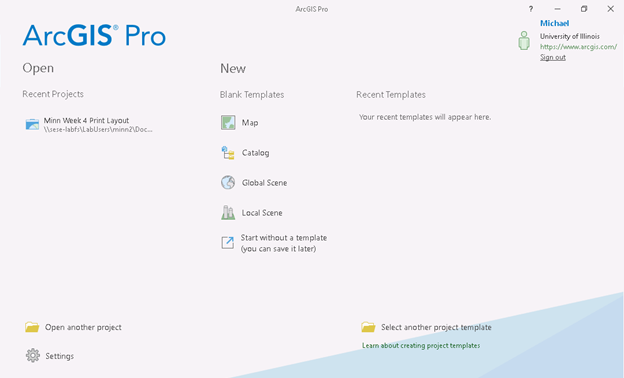
Task: Click the Map template icon
Action: [x=228, y=123]
